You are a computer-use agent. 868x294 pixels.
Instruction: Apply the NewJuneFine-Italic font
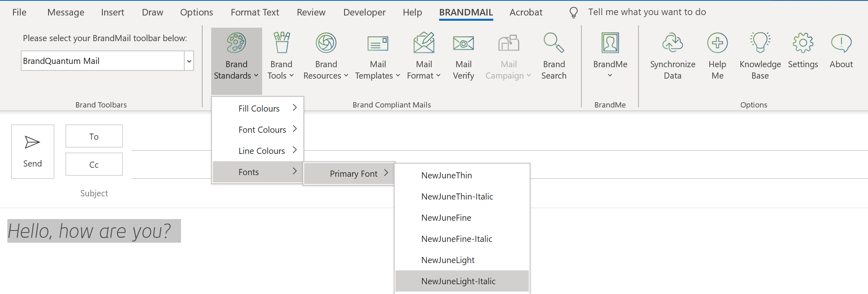point(462,239)
